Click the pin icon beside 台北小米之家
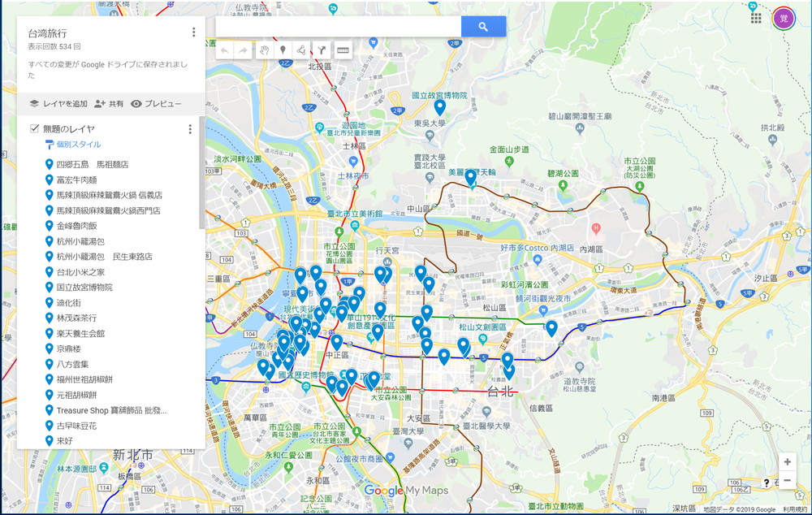 pyautogui.click(x=50, y=272)
